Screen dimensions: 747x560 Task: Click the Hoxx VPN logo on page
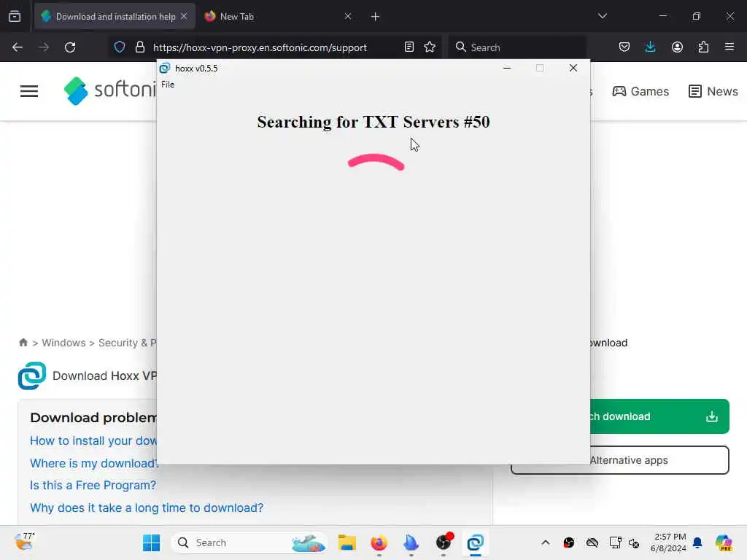tap(32, 376)
